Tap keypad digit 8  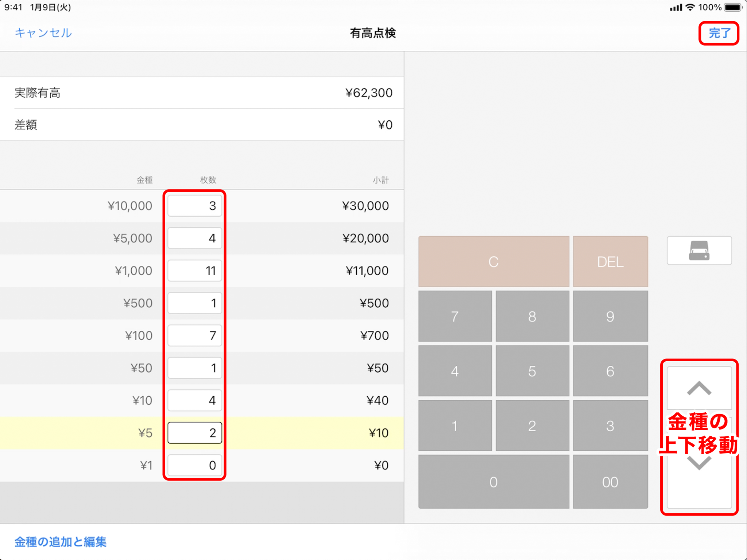coord(532,316)
